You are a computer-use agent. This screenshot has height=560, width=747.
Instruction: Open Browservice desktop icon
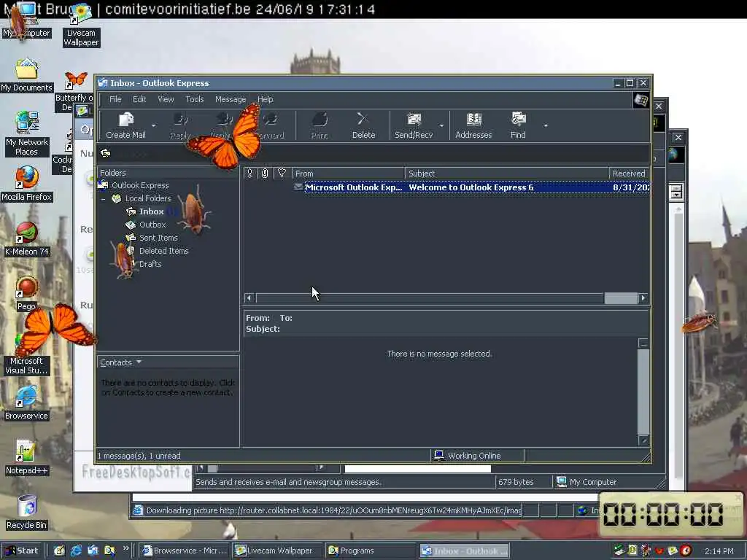coord(27,402)
